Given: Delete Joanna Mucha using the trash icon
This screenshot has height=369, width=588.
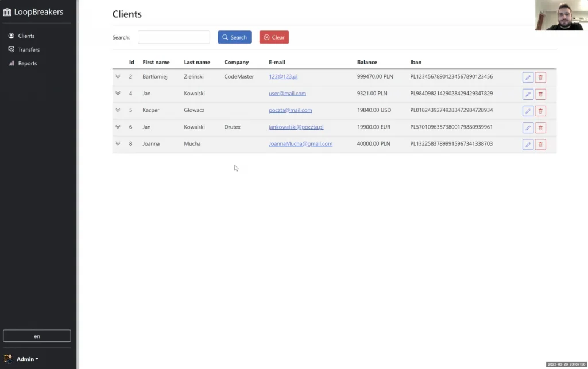Looking at the screenshot, I should click(540, 145).
